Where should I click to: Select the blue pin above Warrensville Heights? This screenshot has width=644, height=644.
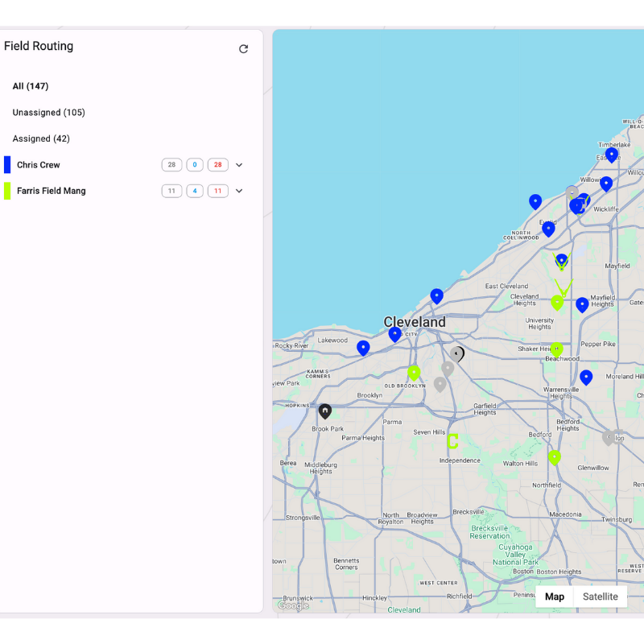(586, 378)
